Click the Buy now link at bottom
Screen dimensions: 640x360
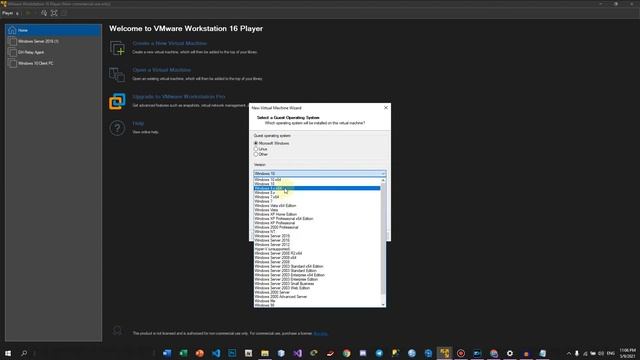click(x=320, y=333)
